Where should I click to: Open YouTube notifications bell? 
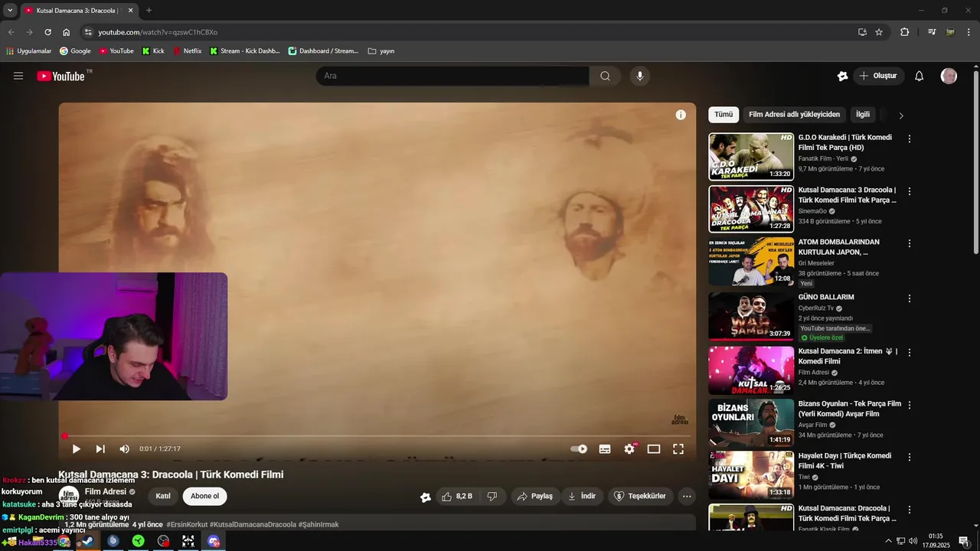coord(920,76)
